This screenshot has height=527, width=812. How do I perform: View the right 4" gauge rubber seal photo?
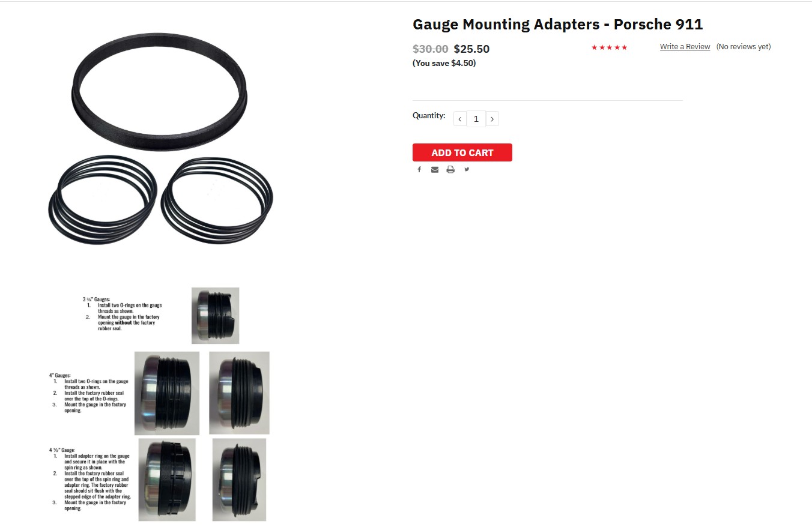click(239, 393)
